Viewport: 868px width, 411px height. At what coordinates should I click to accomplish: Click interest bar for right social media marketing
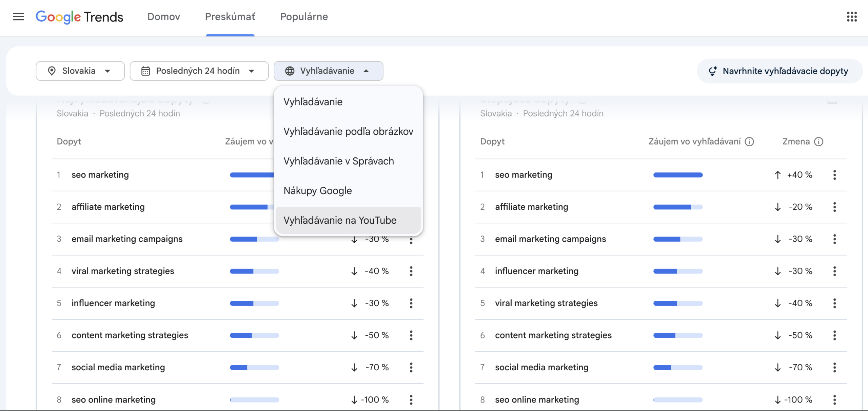[678, 367]
